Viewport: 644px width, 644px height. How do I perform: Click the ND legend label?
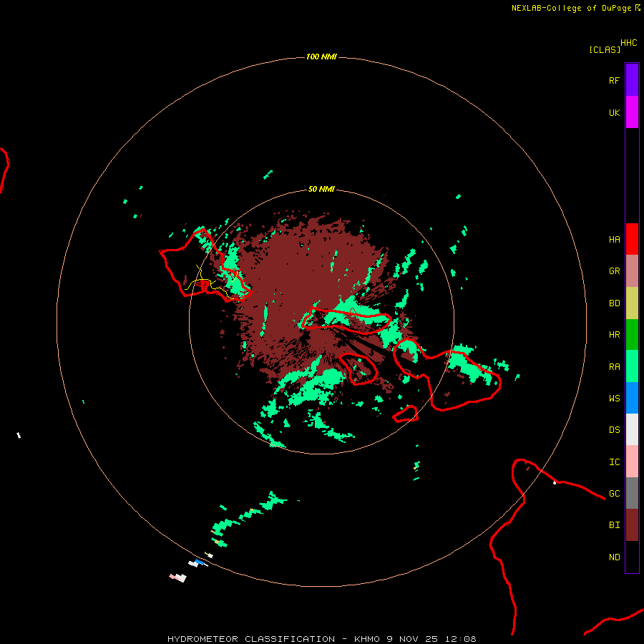coord(614,557)
